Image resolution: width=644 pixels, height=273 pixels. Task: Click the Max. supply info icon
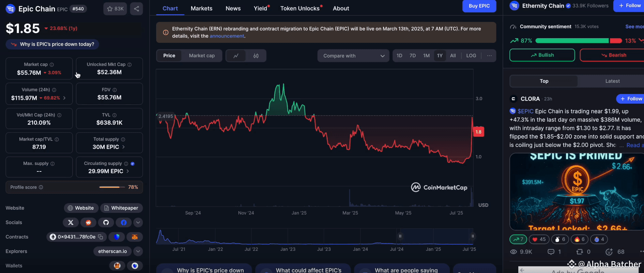52,164
